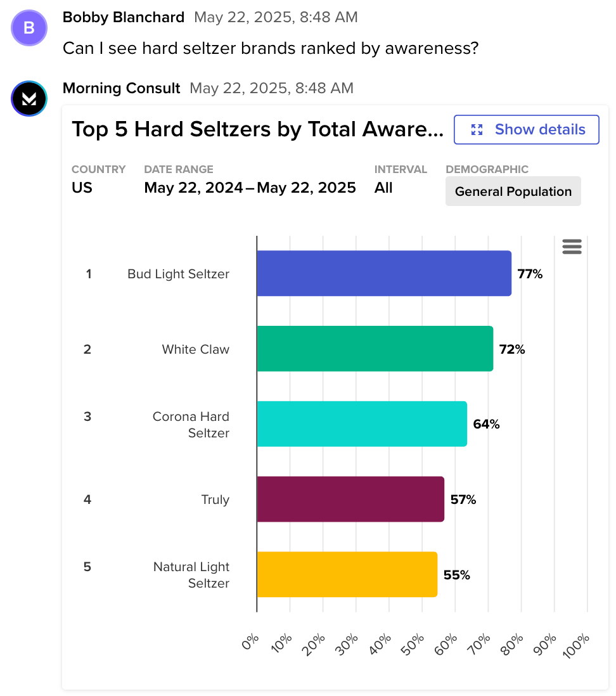This screenshot has height=696, width=616.
Task: Select the General Population demographic chip
Action: tap(513, 191)
